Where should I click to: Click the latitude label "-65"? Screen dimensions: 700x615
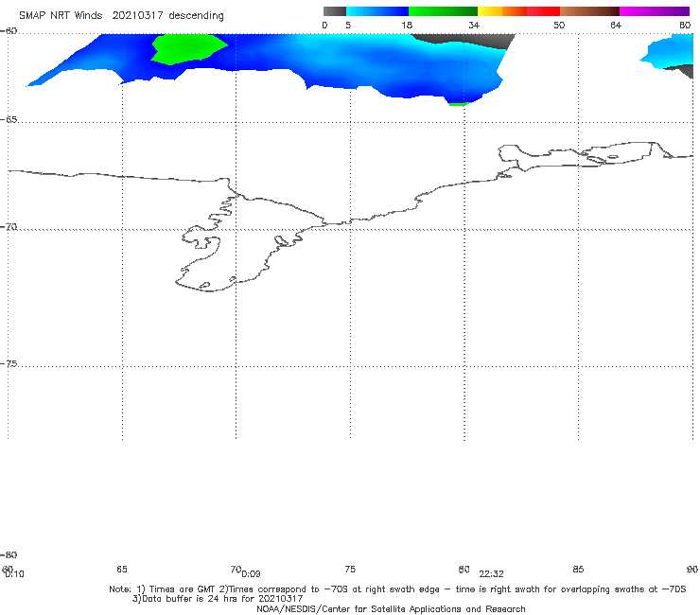(x=9, y=120)
